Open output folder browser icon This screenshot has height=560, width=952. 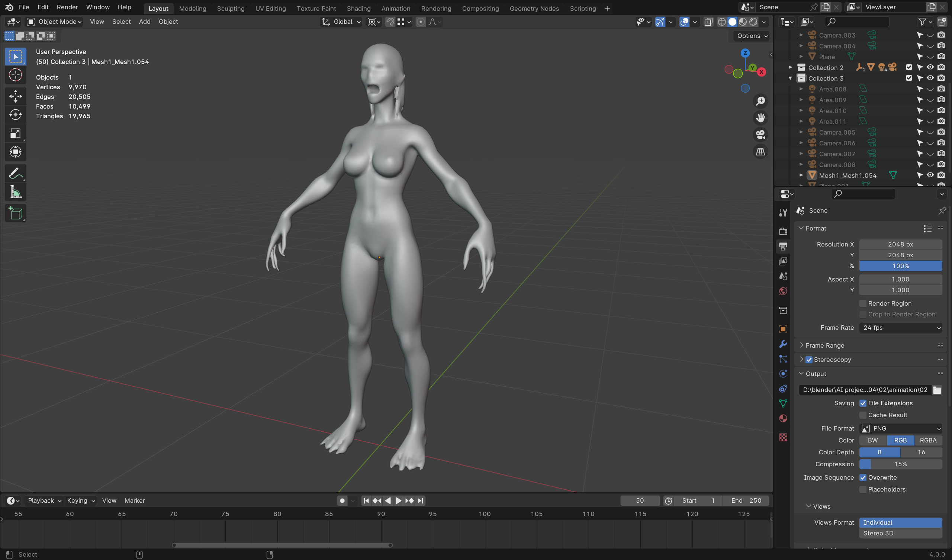[937, 390]
